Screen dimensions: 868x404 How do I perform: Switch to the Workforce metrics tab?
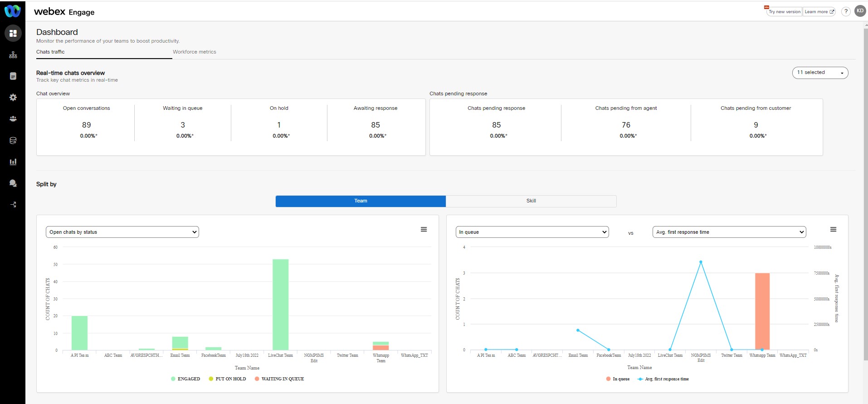point(194,52)
